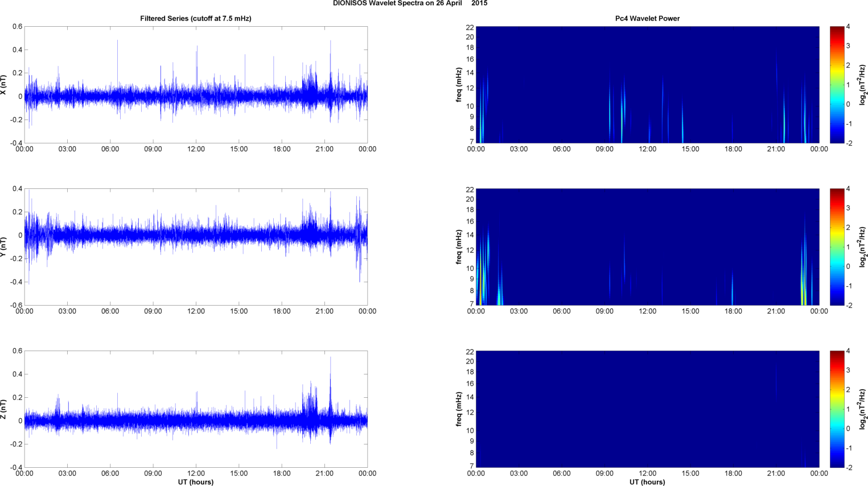Click the Y (nT) axis label
This screenshot has height=486, width=868.
pyautogui.click(x=4, y=247)
